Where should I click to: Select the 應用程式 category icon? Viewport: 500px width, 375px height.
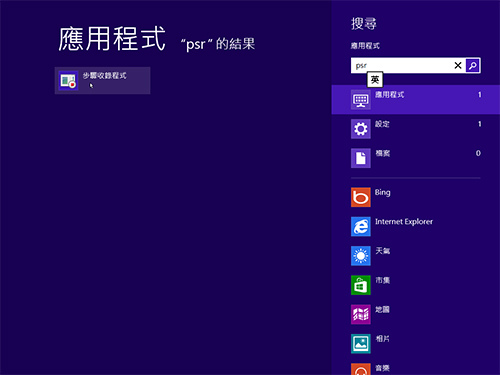coord(361,99)
